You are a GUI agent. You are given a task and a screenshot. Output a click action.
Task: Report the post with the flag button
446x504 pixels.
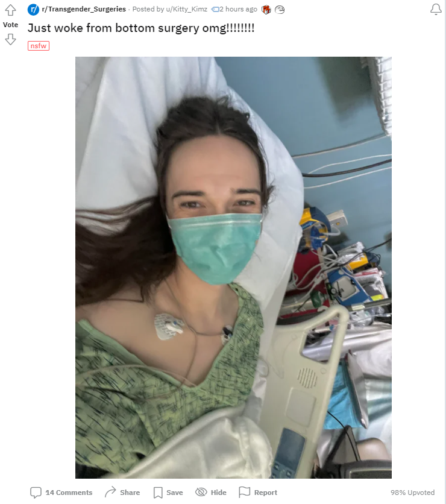coord(258,493)
